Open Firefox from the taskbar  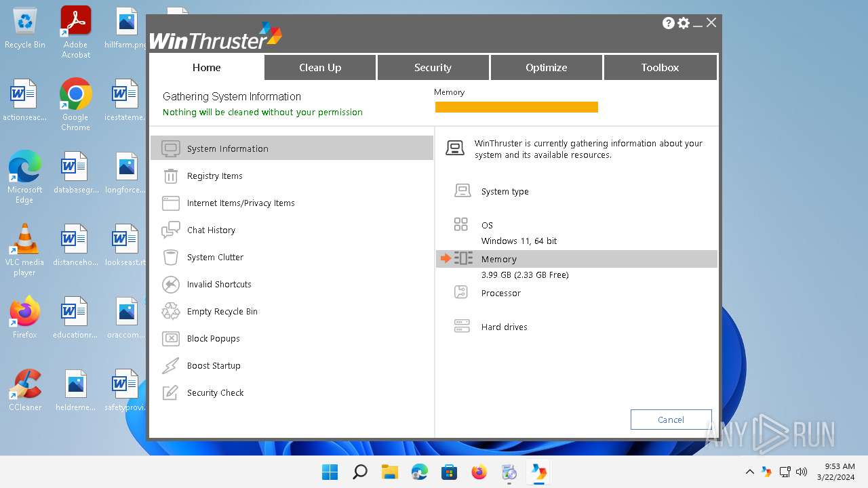pyautogui.click(x=479, y=472)
